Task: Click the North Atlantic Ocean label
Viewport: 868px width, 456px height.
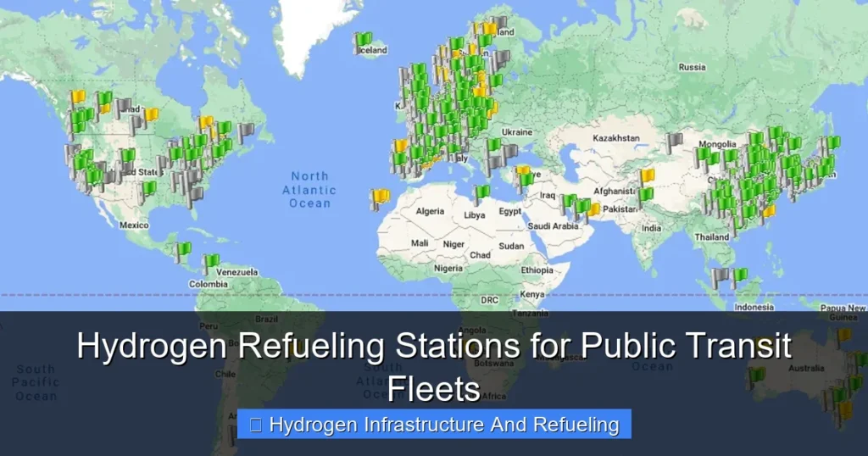Action: (x=309, y=190)
